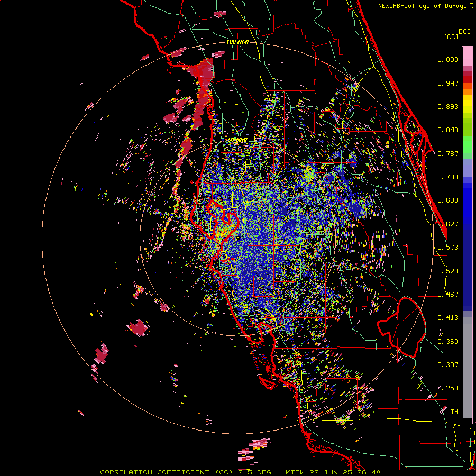Click the gray lower segment of color bar

click(467, 368)
